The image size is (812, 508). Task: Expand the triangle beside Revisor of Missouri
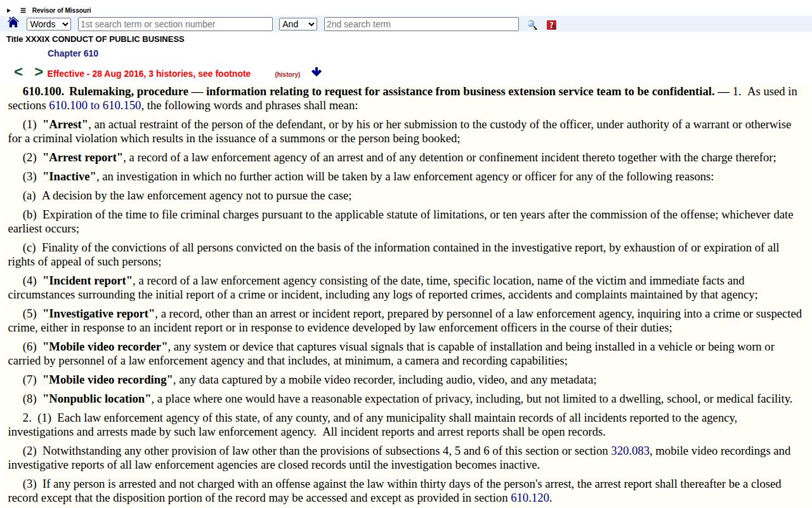[9, 11]
